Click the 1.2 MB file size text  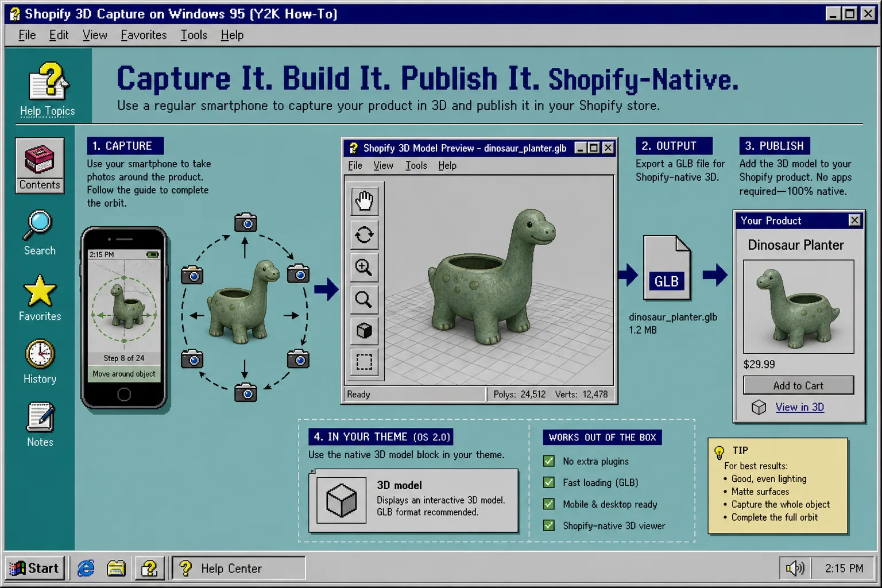click(x=643, y=330)
